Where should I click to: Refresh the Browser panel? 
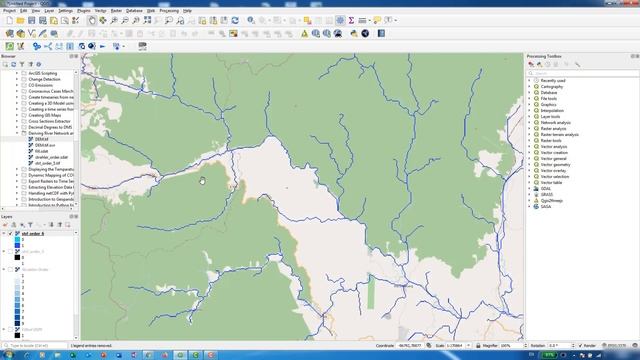(13, 64)
